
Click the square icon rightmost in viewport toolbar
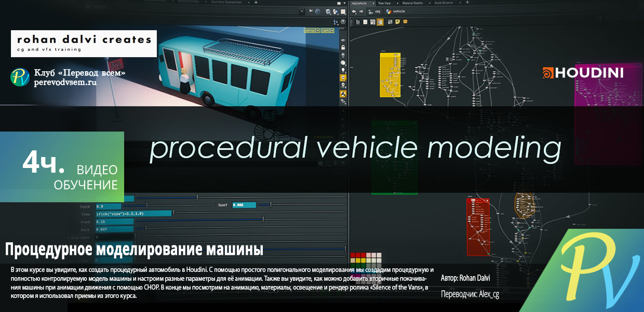pyautogui.click(x=343, y=11)
